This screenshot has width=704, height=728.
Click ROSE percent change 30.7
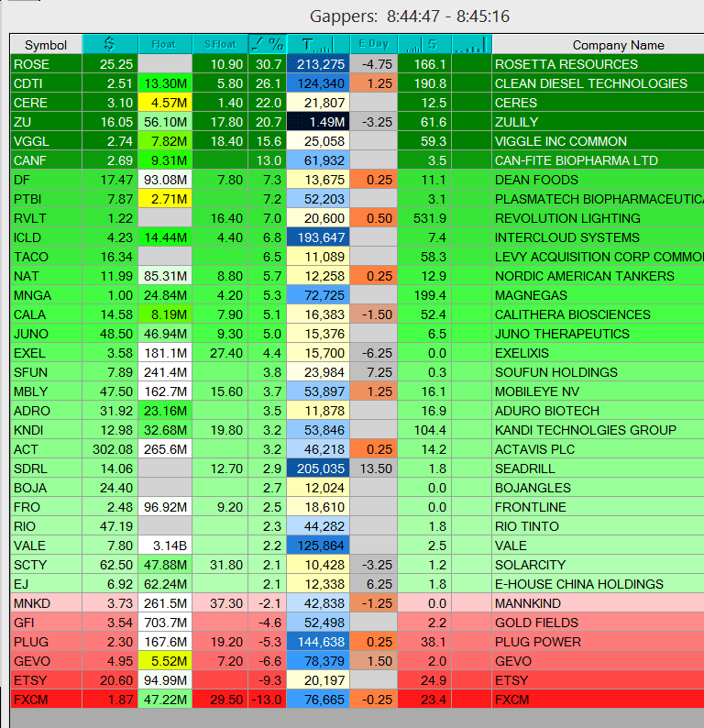coord(268,64)
